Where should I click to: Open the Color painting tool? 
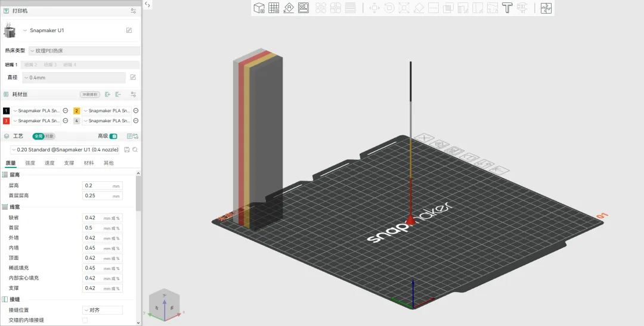(x=493, y=8)
